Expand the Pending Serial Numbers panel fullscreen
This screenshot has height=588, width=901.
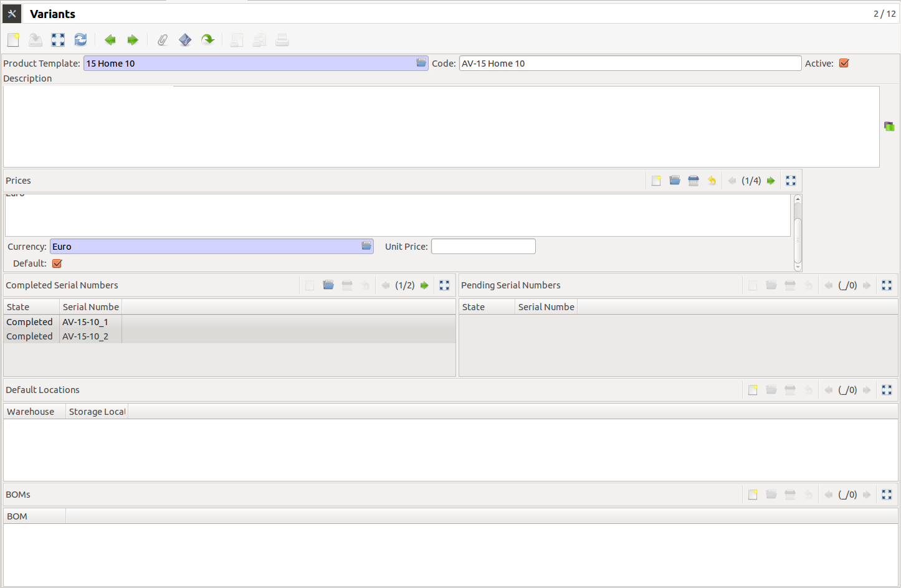(x=887, y=285)
